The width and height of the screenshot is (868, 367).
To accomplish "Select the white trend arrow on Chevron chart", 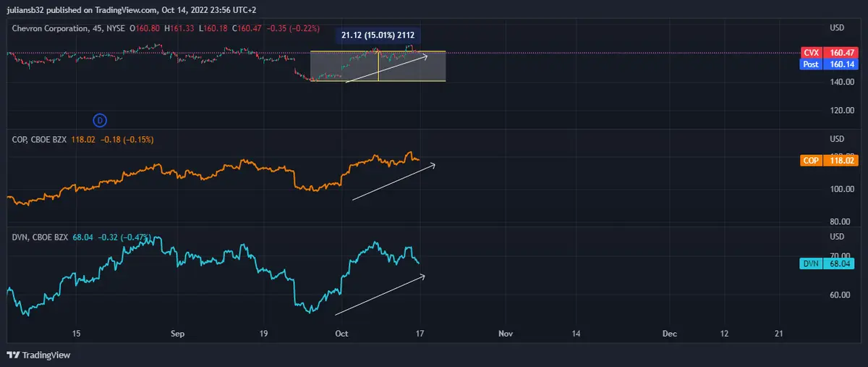I will [x=386, y=69].
